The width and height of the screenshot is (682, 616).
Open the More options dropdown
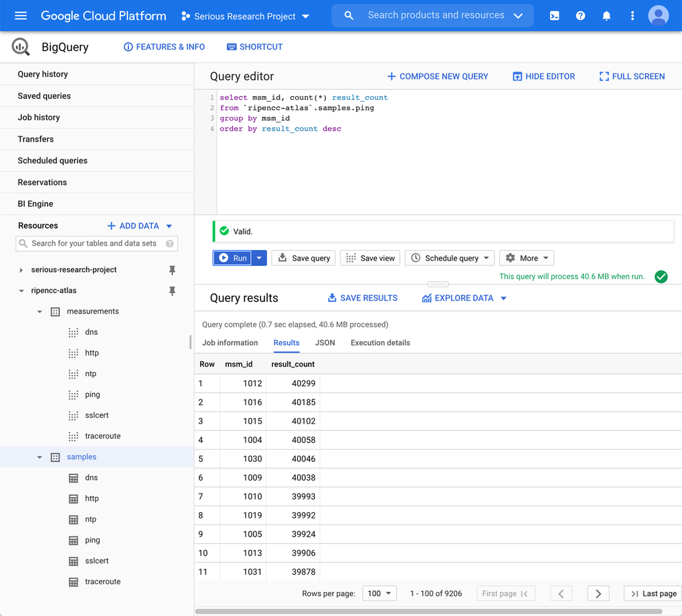[x=527, y=258]
